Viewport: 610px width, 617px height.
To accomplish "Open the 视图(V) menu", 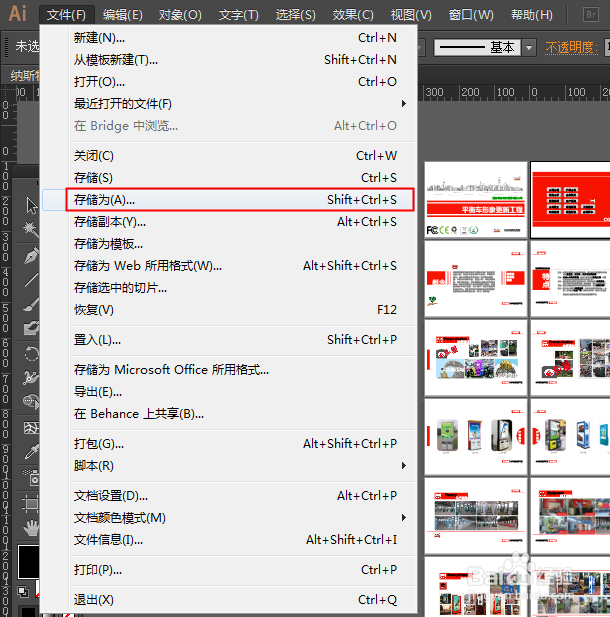I will pyautogui.click(x=411, y=15).
